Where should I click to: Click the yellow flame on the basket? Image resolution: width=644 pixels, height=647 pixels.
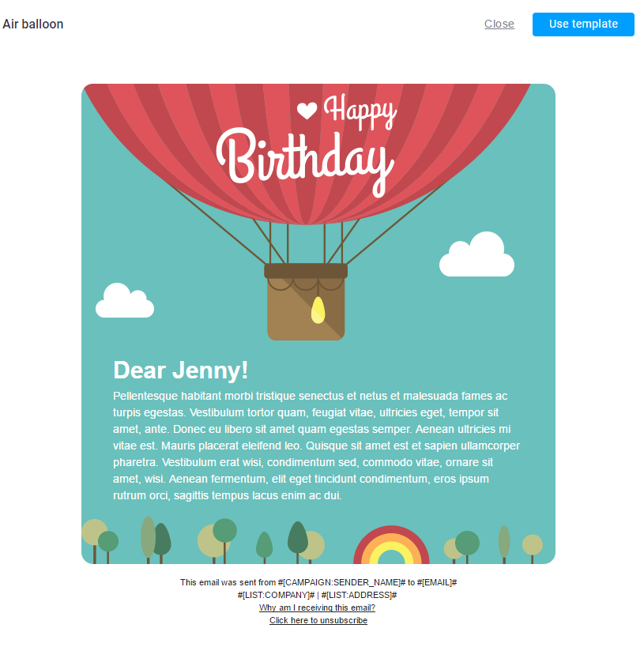[318, 310]
